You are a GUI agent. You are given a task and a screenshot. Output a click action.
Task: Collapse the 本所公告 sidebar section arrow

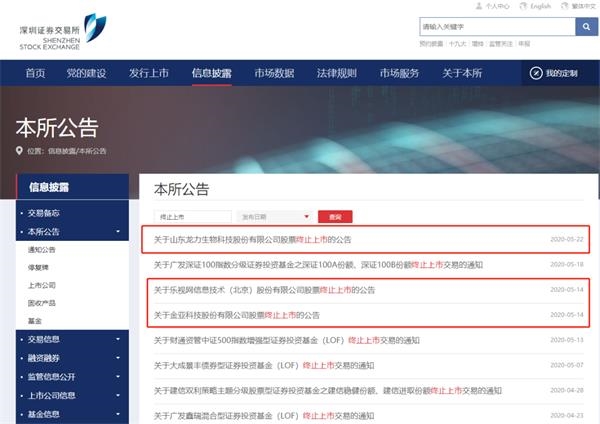click(118, 232)
